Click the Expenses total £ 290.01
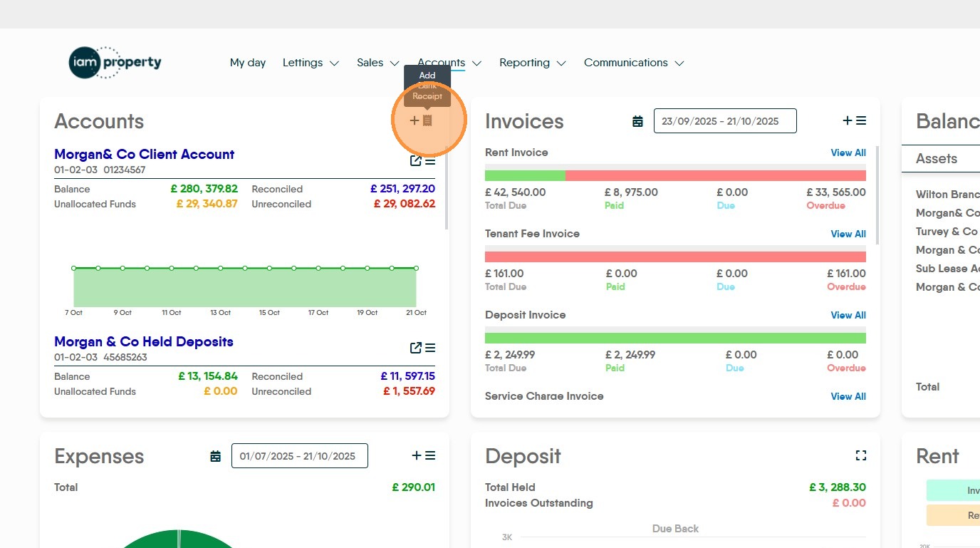 coord(413,487)
